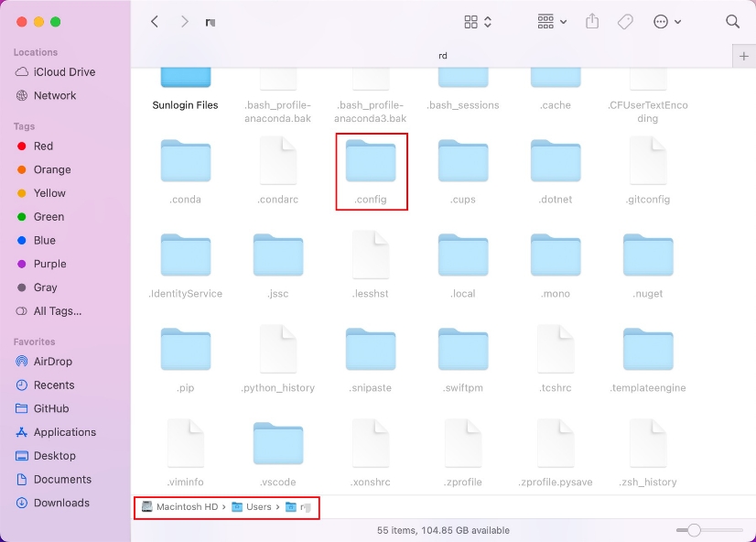
Task: Select the .gitconfig file
Action: tap(648, 163)
